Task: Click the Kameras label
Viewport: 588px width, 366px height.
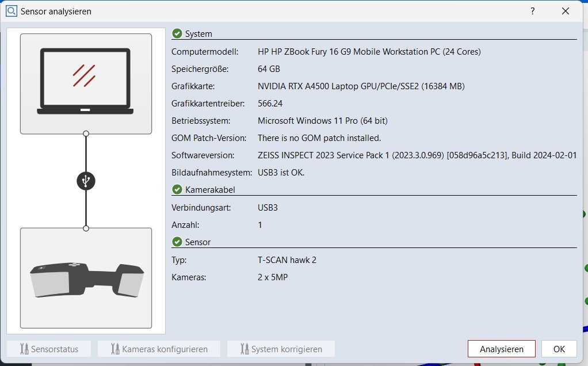Action: point(189,277)
